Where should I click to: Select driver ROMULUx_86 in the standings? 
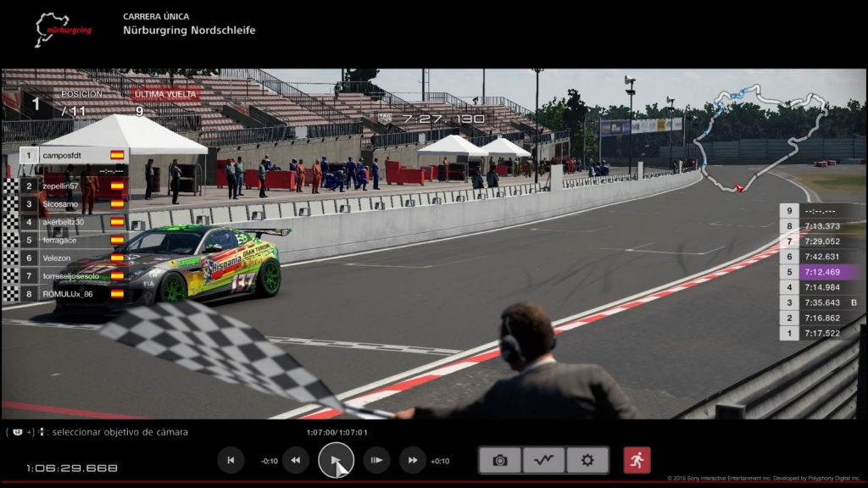pyautogui.click(x=74, y=294)
